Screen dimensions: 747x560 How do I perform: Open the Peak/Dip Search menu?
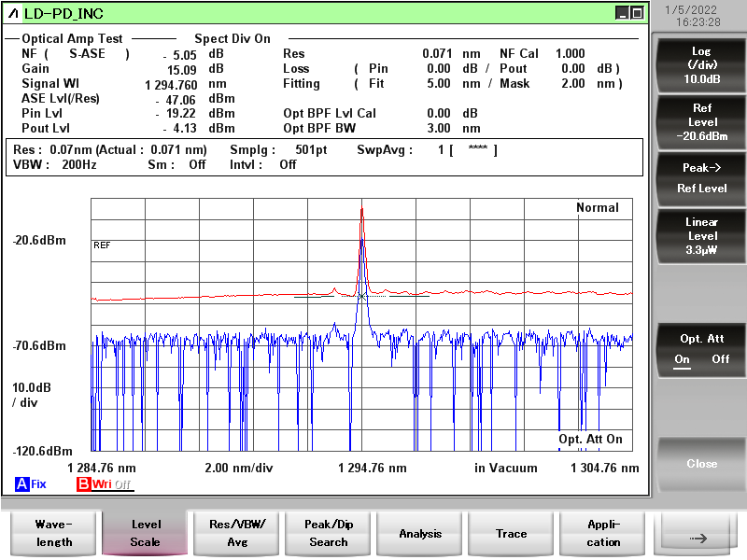tap(328, 533)
